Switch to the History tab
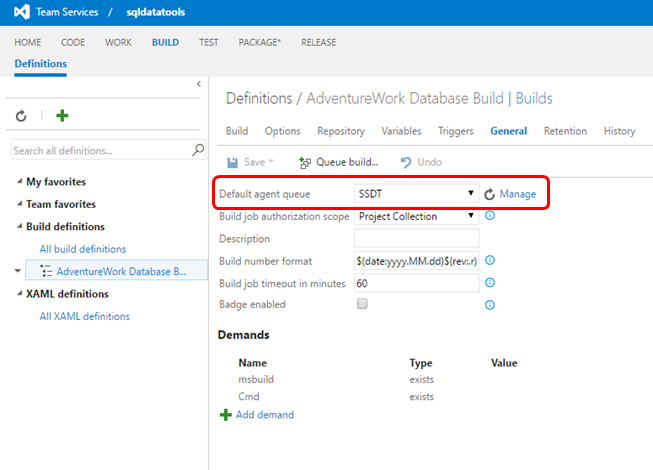This screenshot has height=470, width=653. pos(619,131)
